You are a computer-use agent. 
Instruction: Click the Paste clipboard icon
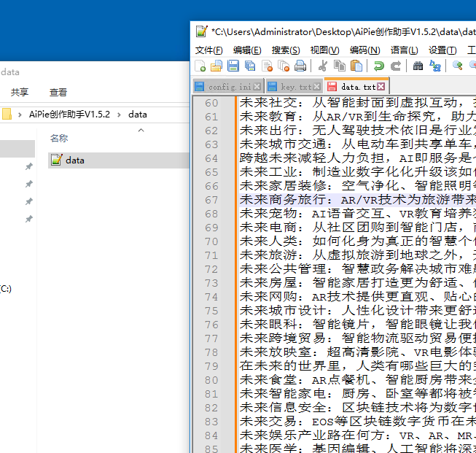pyautogui.click(x=356, y=66)
